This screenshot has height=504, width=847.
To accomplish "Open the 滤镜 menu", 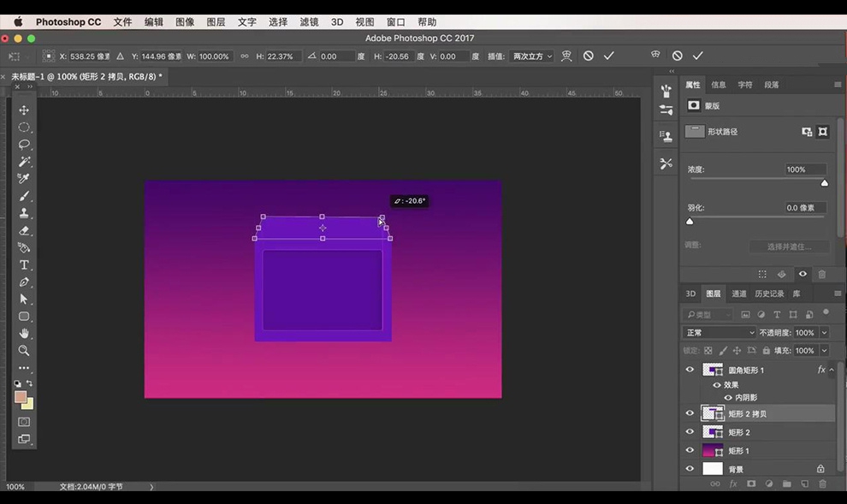I will (309, 22).
